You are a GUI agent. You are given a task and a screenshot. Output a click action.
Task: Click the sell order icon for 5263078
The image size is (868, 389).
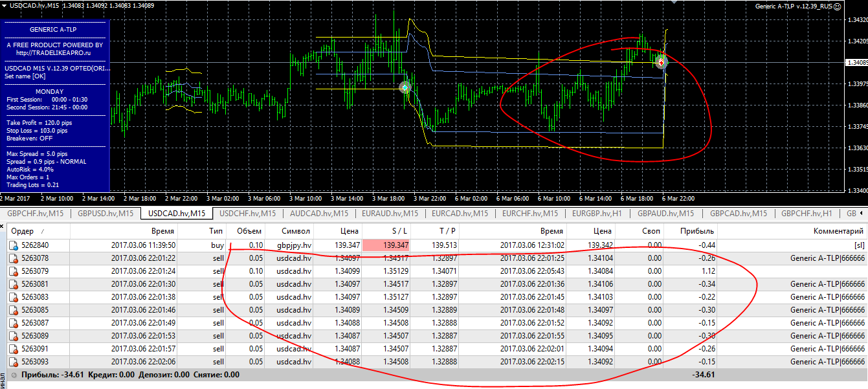(14, 258)
